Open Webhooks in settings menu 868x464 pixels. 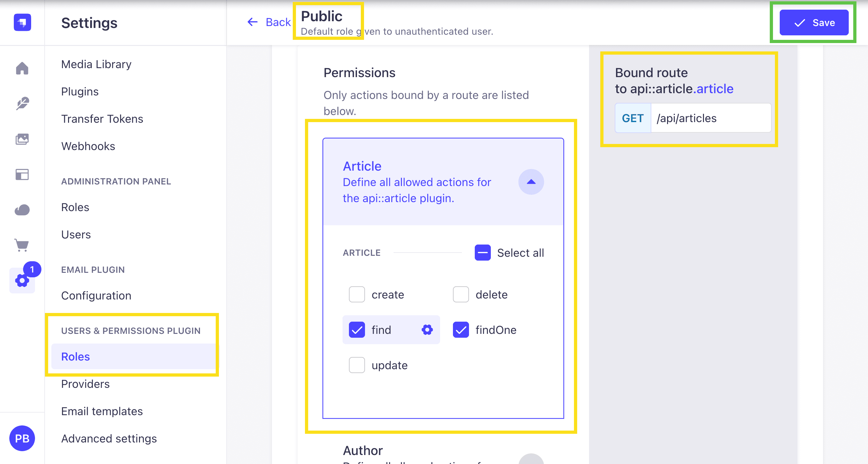coord(88,146)
